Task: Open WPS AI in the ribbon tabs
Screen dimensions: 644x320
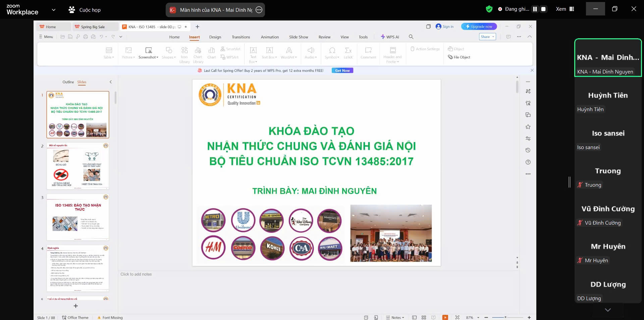Action: [390, 37]
